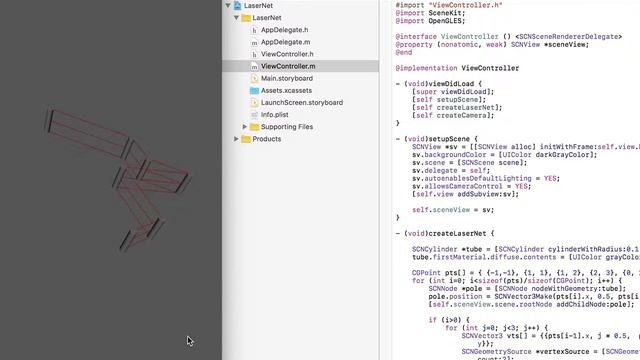Image resolution: width=640 pixels, height=360 pixels.
Task: Click the [self createCamera] call
Action: coord(453,116)
